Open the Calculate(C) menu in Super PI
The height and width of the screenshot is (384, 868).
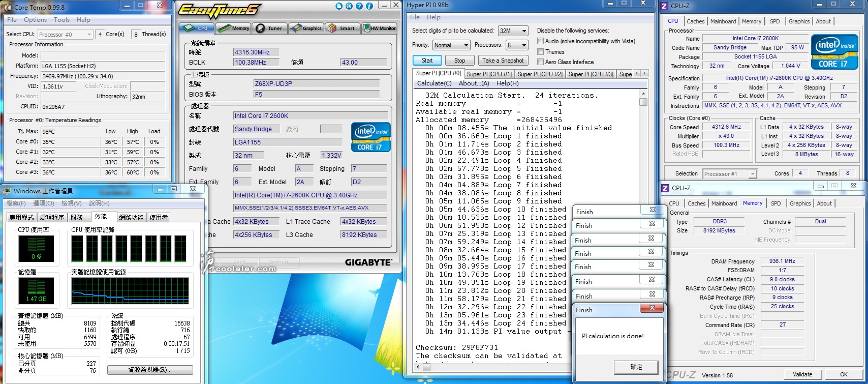(x=434, y=83)
